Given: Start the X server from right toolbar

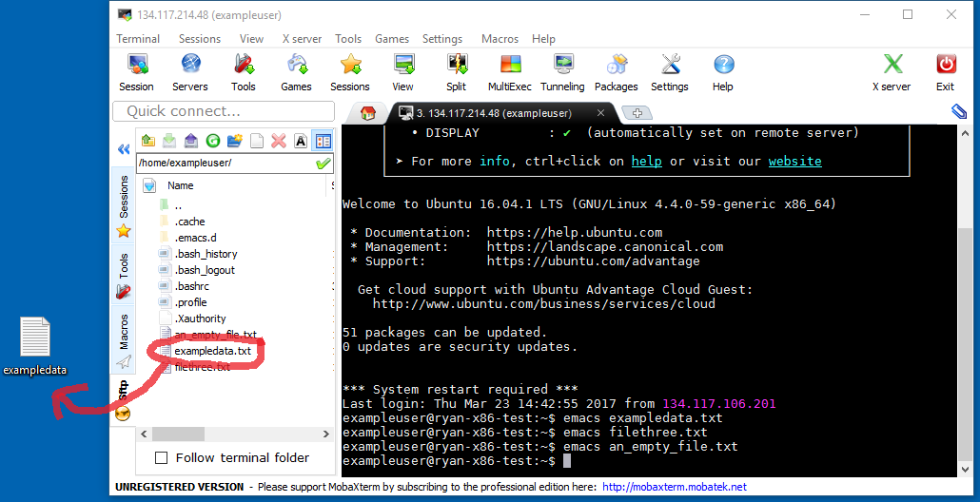Looking at the screenshot, I should 891,72.
